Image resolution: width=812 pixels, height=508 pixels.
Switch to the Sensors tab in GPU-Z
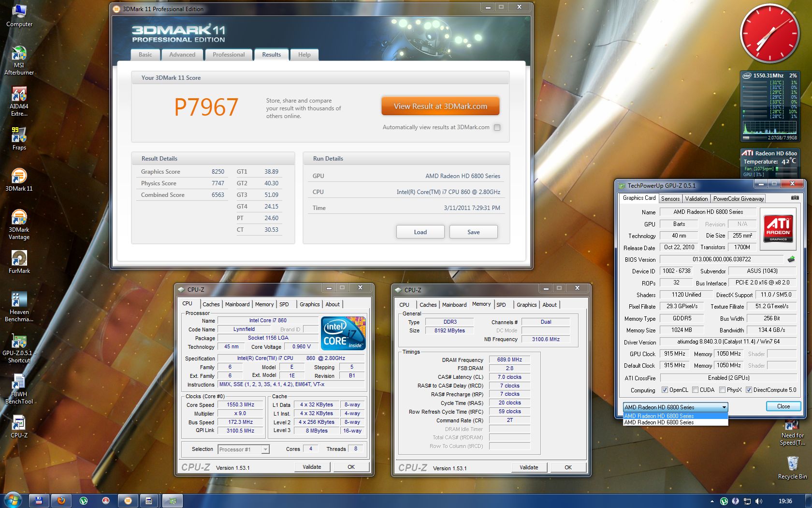click(670, 198)
